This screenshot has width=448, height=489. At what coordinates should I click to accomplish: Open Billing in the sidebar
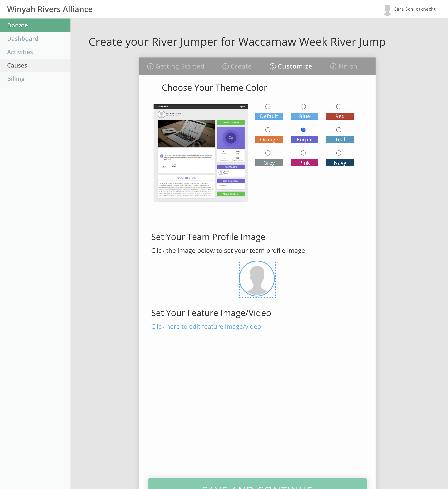click(x=35, y=79)
